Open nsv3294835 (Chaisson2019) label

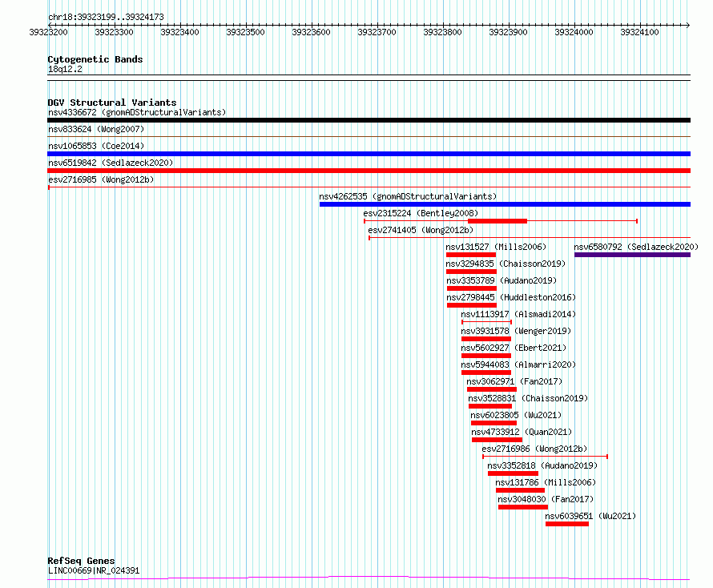point(506,264)
